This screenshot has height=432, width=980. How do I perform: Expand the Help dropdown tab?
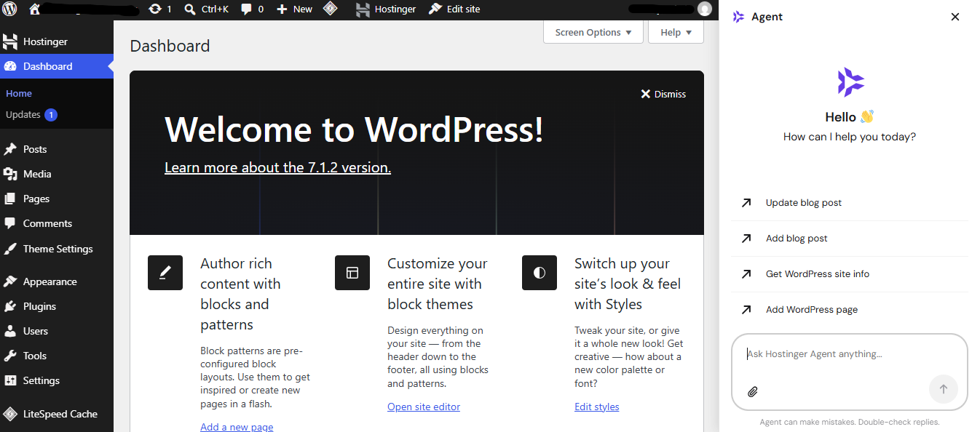pos(676,32)
